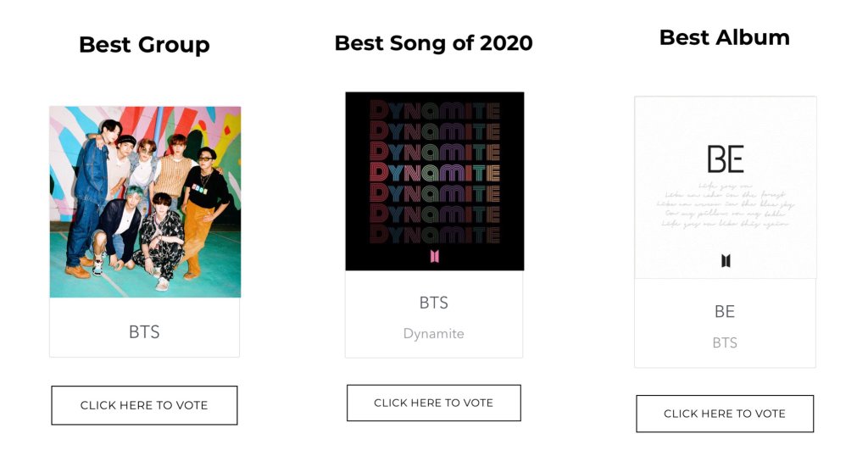Screen dimensions: 868x456
Task: Click the black BTS logo on BE cover
Action: click(726, 260)
